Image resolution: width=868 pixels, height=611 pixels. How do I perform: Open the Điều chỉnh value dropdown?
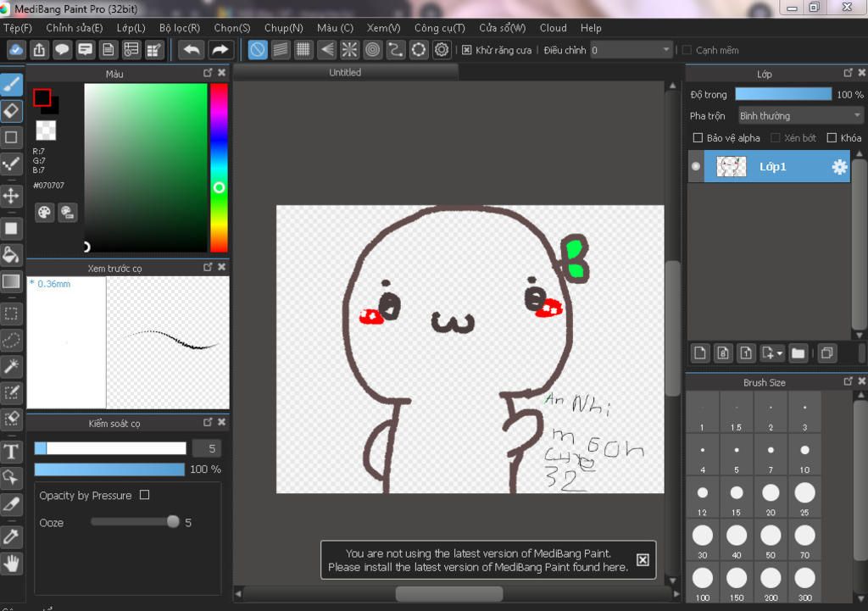click(631, 50)
